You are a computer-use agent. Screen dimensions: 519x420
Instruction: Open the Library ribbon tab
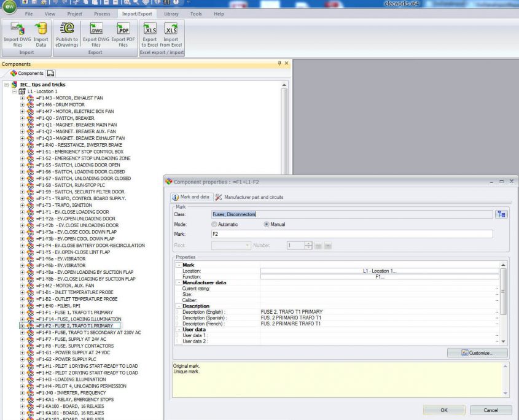[171, 14]
